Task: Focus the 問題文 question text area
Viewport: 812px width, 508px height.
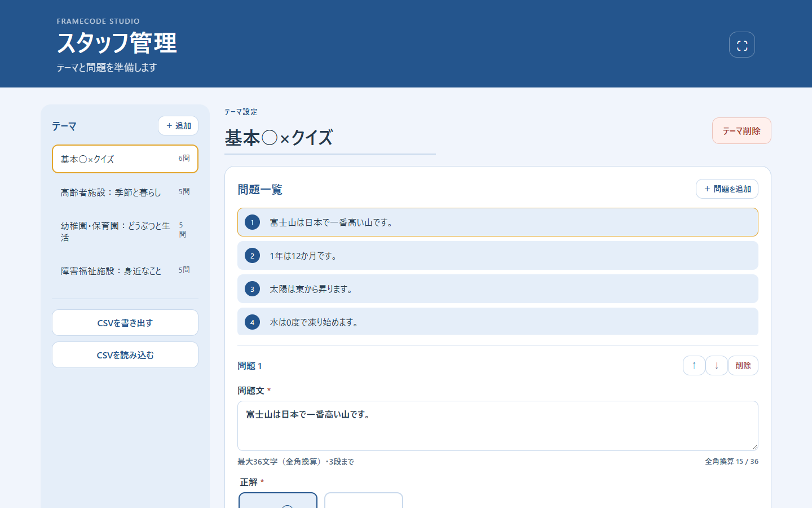Action: pyautogui.click(x=498, y=426)
